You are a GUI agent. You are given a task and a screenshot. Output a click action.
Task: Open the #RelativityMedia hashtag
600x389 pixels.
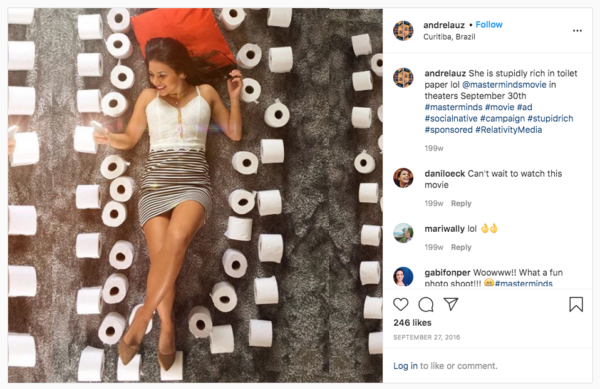(509, 130)
